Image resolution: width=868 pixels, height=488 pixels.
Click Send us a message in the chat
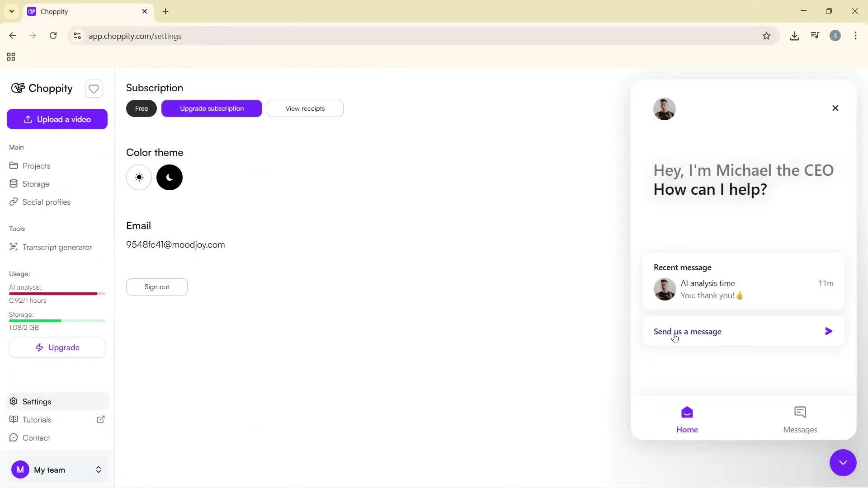[688, 331]
